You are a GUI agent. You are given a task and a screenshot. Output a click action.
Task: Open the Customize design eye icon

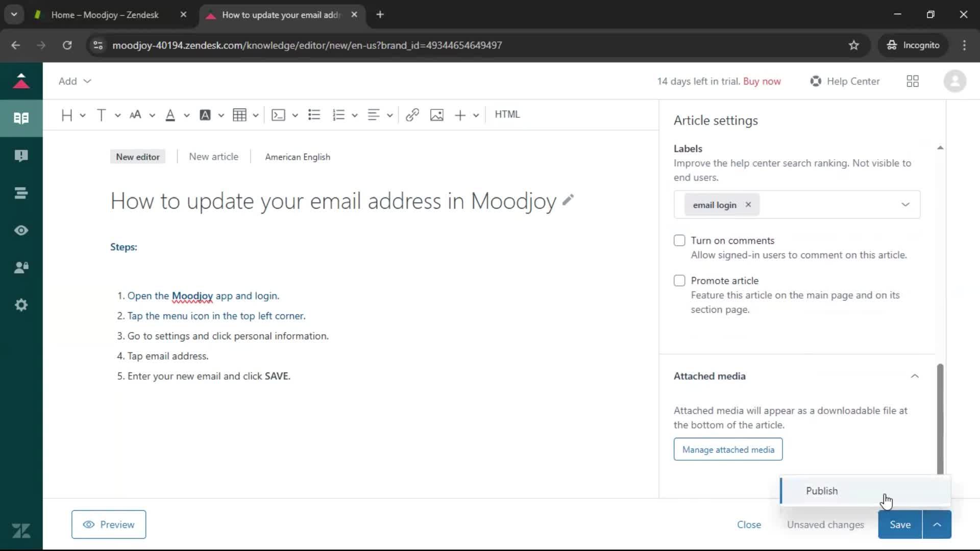click(x=21, y=231)
